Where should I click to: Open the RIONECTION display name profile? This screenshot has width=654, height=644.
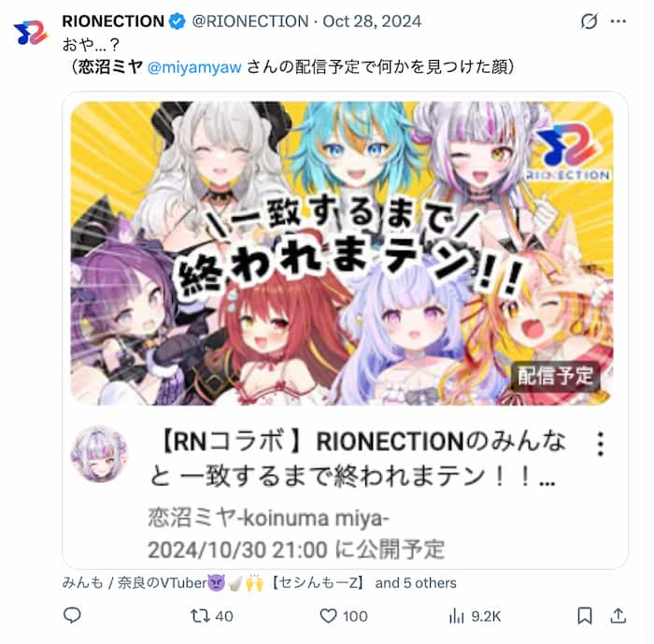[113, 21]
